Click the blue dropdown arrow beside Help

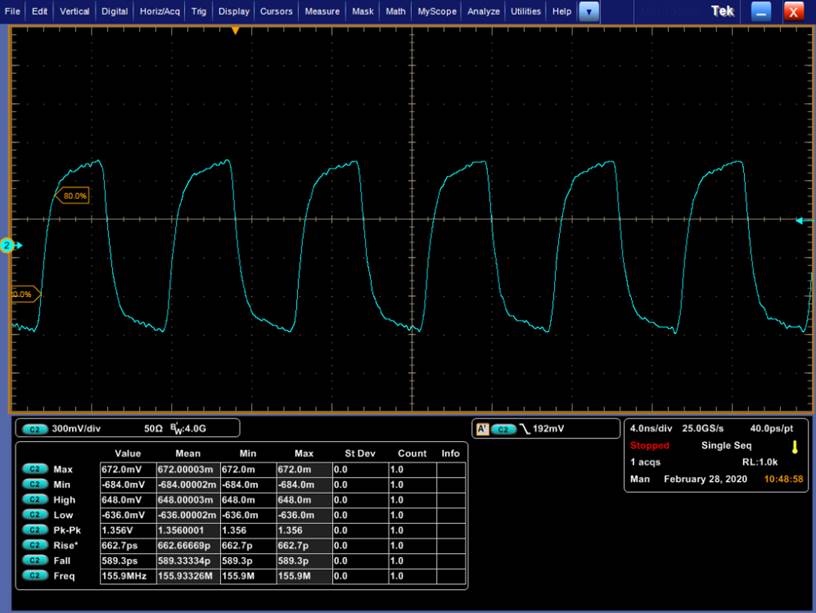point(589,11)
